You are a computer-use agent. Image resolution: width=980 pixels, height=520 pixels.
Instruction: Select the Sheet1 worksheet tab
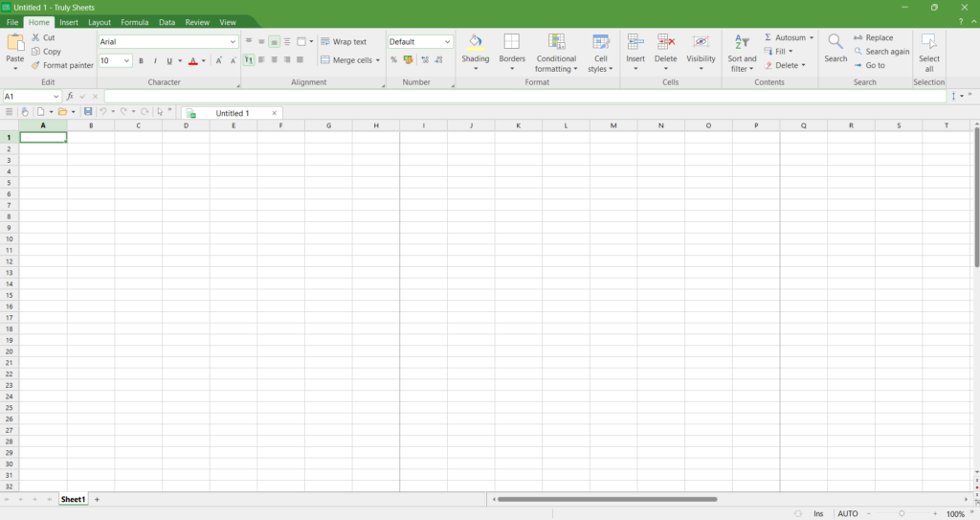pos(73,499)
